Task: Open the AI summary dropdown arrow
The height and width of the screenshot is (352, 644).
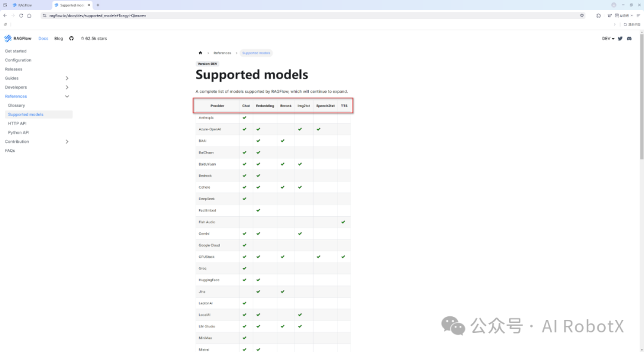Action: 631,15
